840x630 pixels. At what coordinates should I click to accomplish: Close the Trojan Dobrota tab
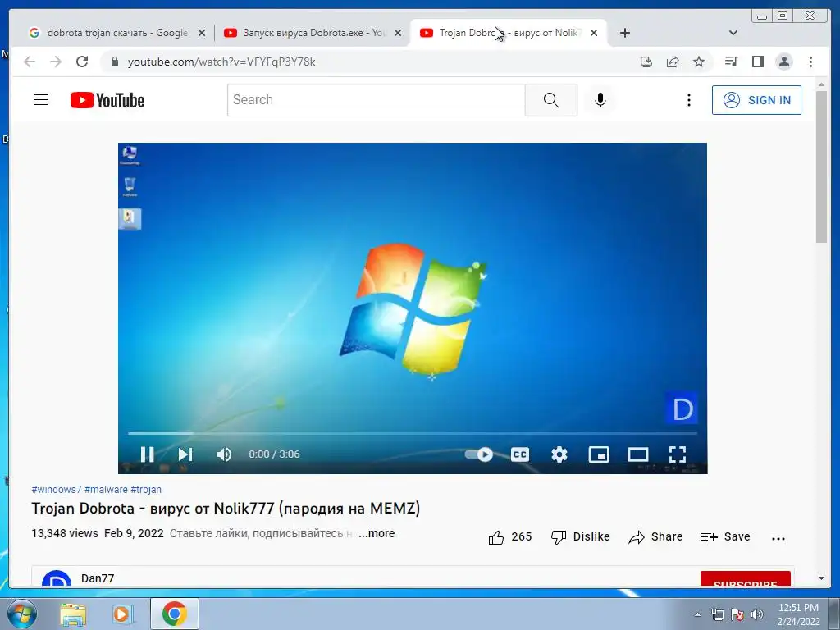coord(594,33)
